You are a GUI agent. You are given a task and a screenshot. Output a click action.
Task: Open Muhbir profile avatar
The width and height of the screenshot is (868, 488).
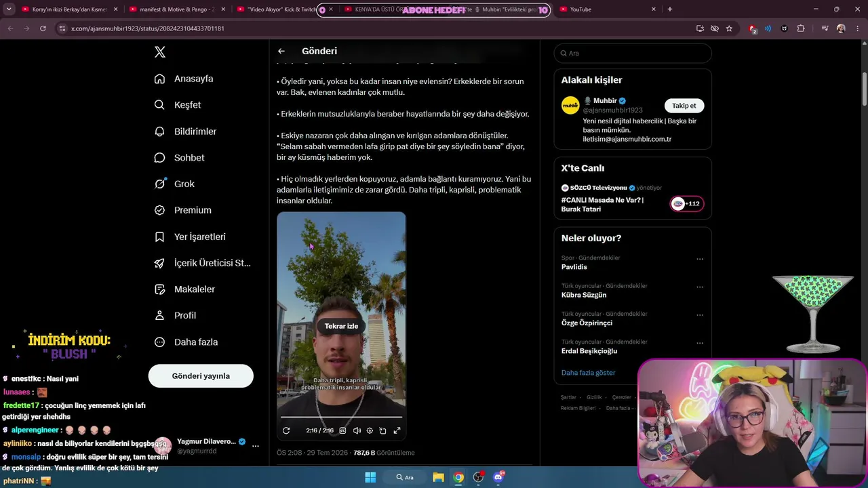click(570, 105)
